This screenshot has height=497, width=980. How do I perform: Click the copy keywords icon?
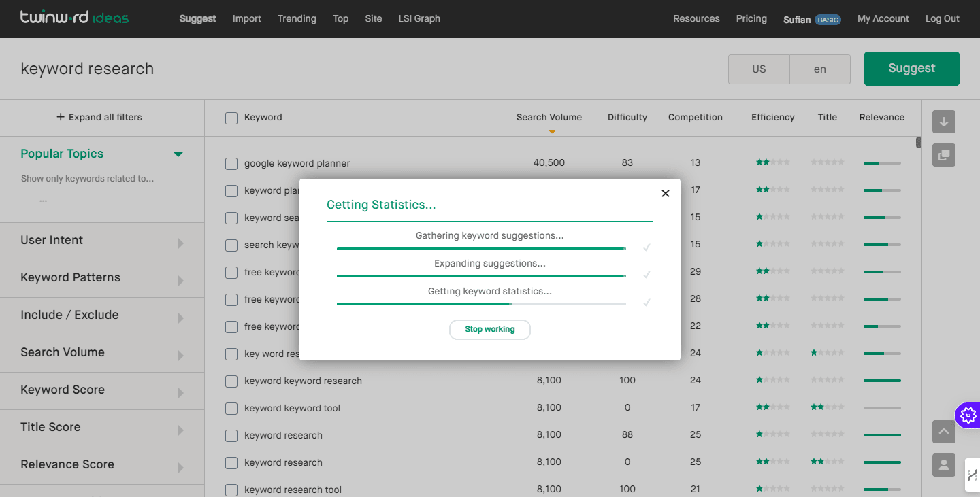pos(944,155)
